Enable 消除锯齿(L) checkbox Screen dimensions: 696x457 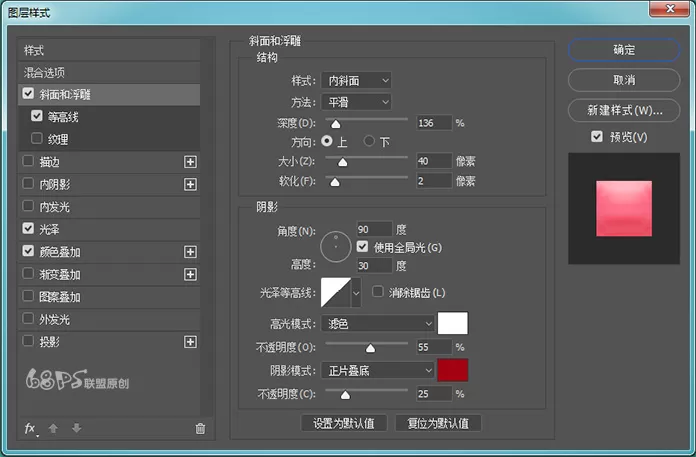378,292
